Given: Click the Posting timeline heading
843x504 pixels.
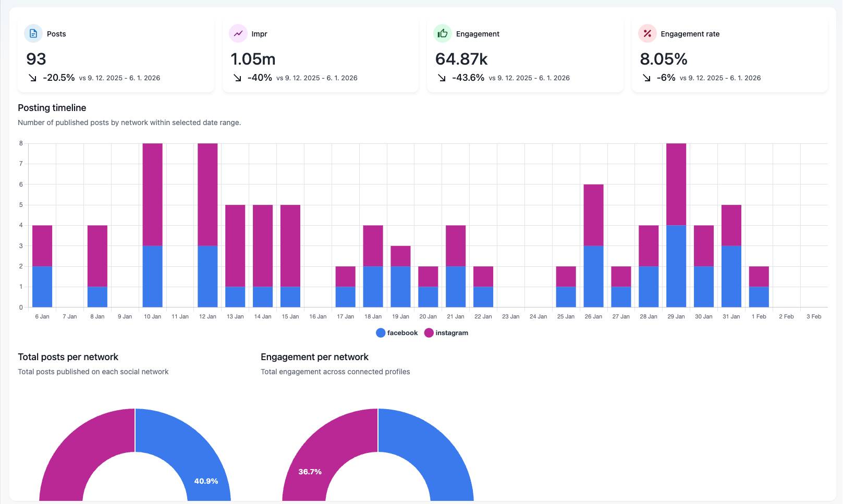Looking at the screenshot, I should click(x=52, y=108).
